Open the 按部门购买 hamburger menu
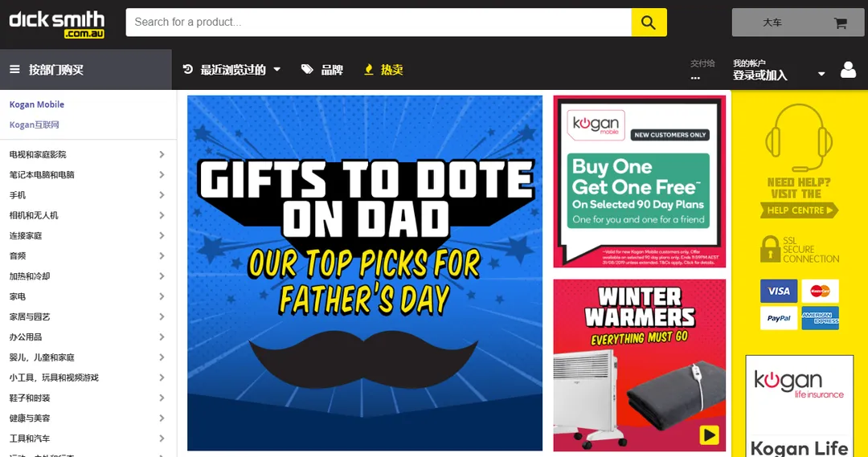Screen dimensions: 868x457 point(86,70)
